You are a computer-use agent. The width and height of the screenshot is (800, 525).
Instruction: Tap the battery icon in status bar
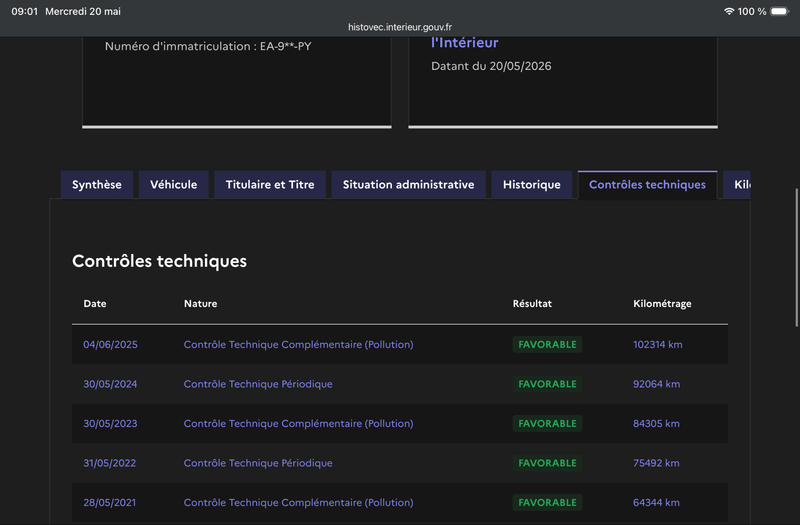pyautogui.click(x=780, y=11)
